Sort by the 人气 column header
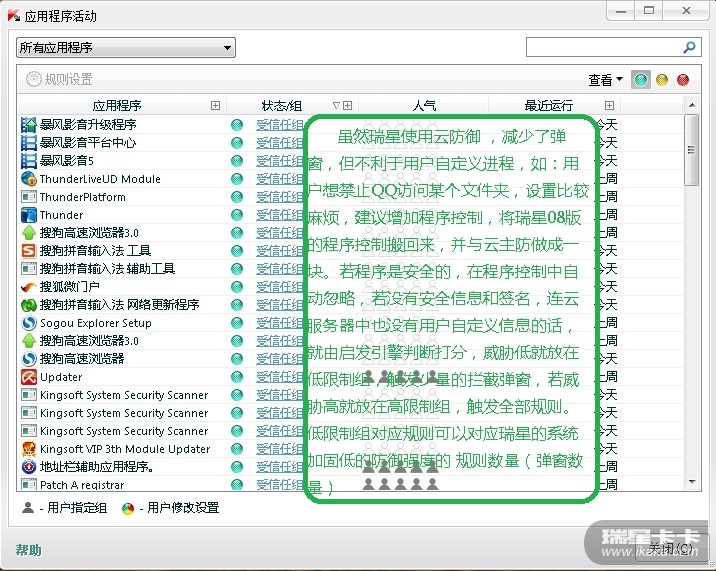The image size is (716, 571). tap(424, 106)
